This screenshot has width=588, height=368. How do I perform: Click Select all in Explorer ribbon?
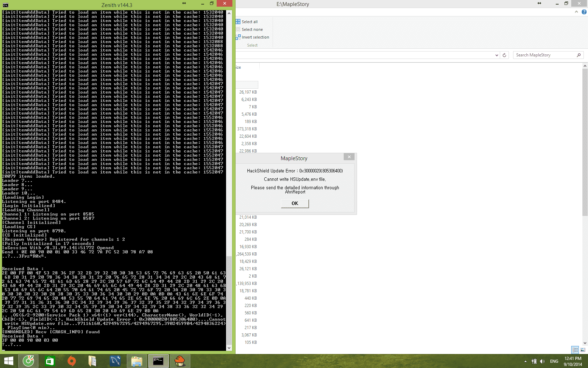click(250, 22)
